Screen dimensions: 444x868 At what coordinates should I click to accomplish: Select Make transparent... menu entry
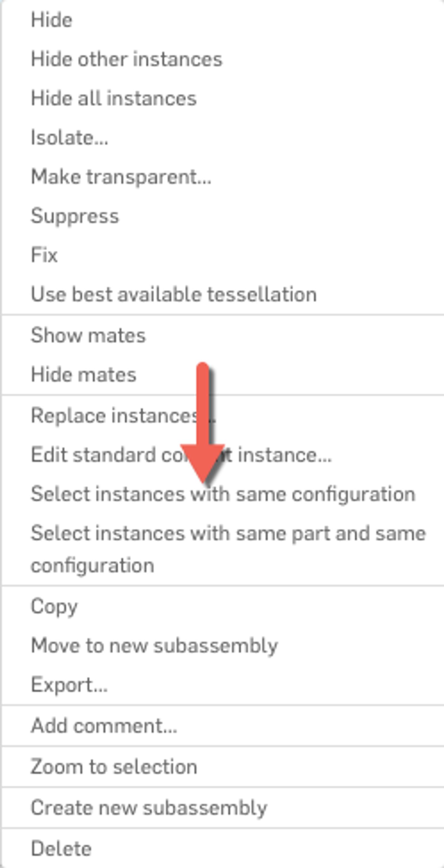(121, 176)
